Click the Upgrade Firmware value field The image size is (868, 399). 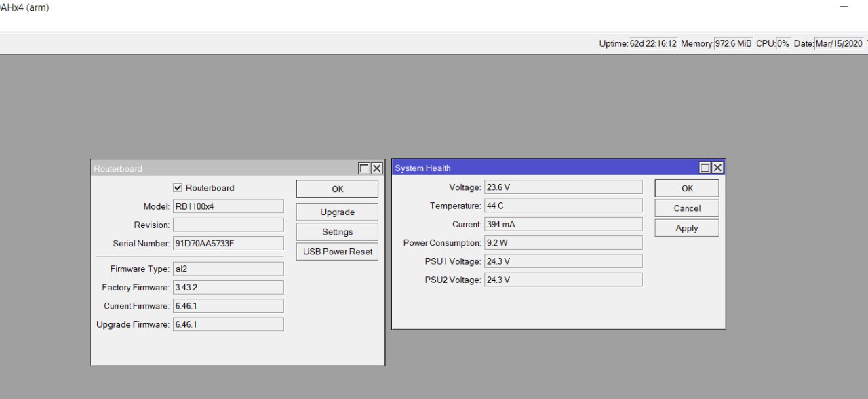pyautogui.click(x=229, y=324)
